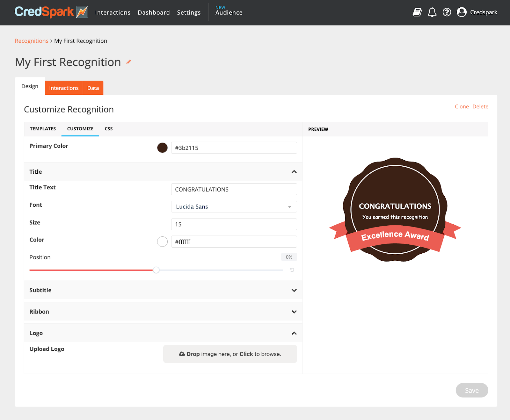Click the Delete link

tap(480, 106)
